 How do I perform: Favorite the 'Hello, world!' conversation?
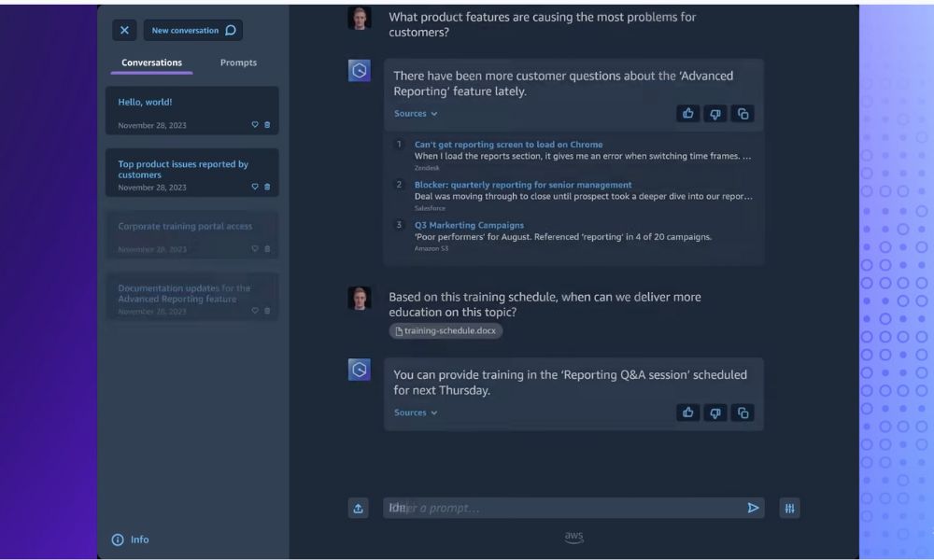pos(253,124)
